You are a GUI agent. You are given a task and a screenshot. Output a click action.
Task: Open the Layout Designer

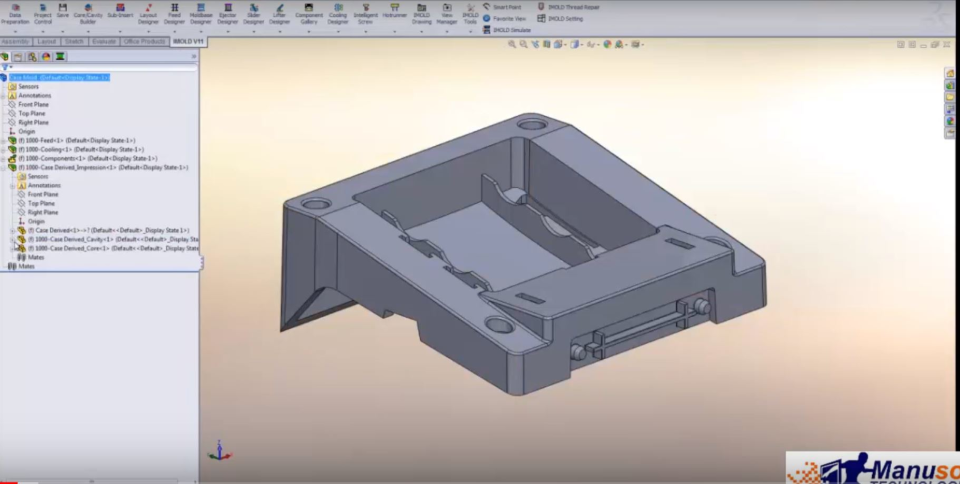[148, 14]
